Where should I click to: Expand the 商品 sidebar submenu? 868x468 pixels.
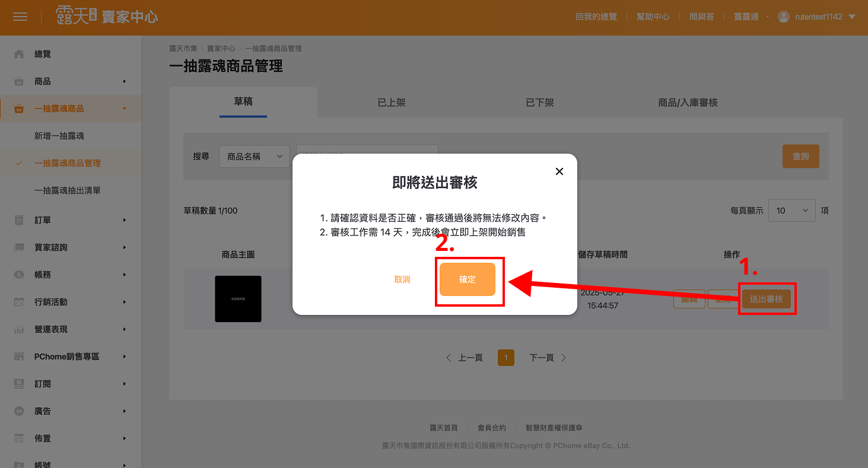[x=125, y=81]
